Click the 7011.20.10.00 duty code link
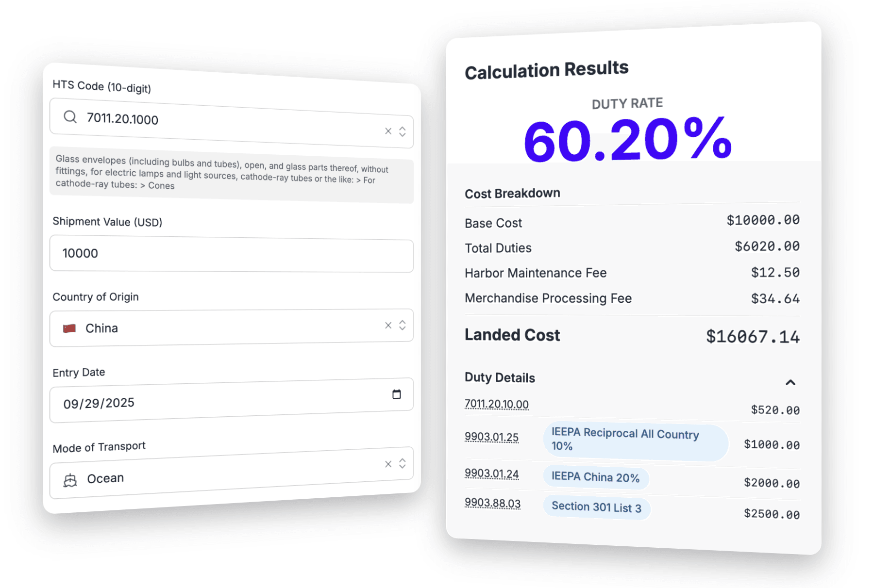Viewport: 874px width, 588px height. (x=496, y=404)
